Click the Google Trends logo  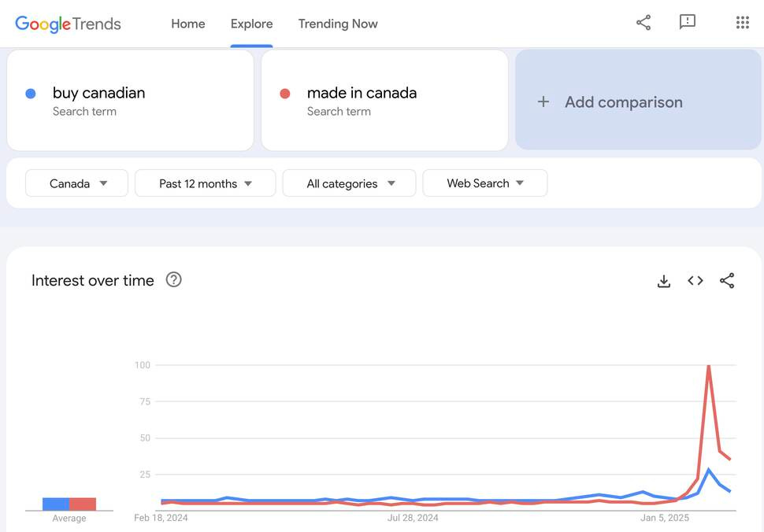pos(68,24)
